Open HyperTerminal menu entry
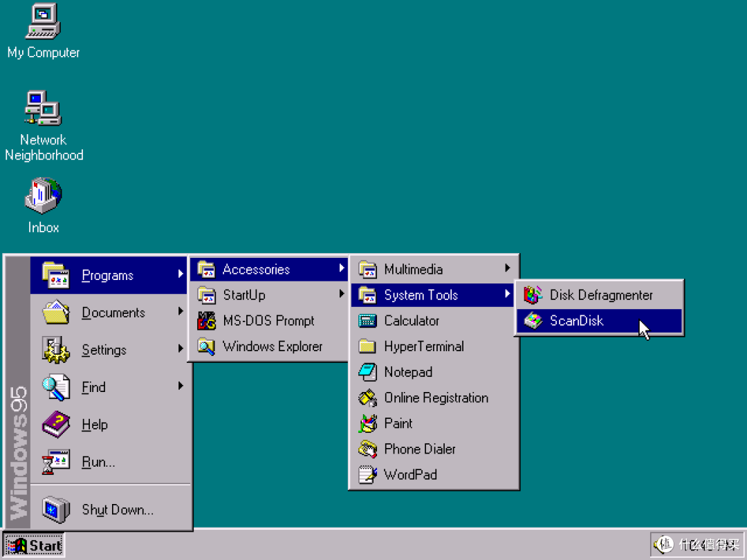This screenshot has height=560, width=747. coord(434,346)
